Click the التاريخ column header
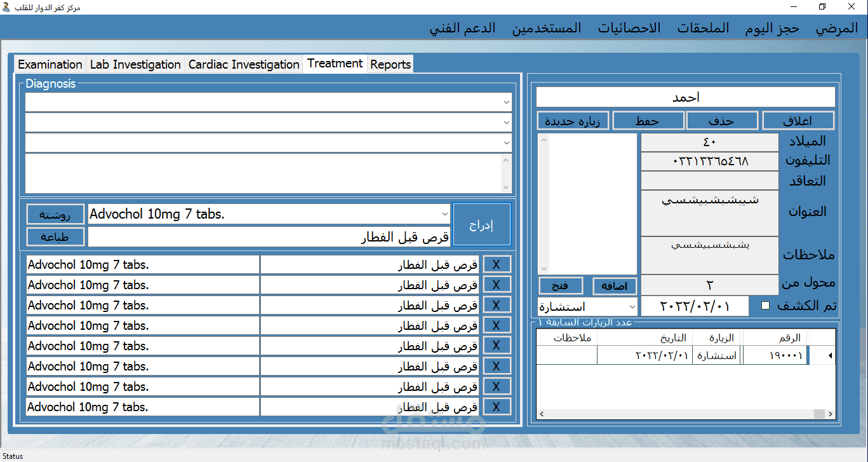Screen dimensions: 868x462 (x=644, y=337)
